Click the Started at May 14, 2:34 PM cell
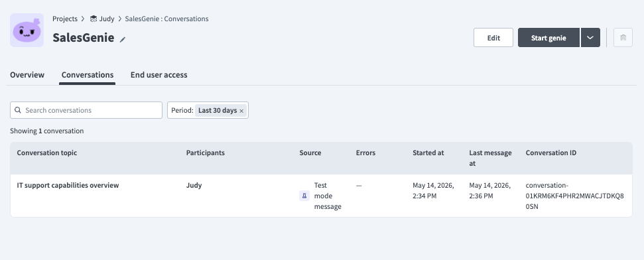Image resolution: width=644 pixels, height=260 pixels. click(433, 190)
